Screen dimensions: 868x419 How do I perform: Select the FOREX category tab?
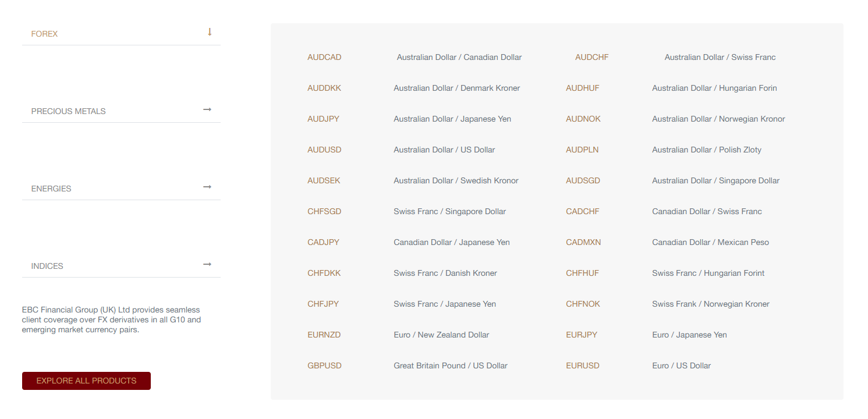click(x=45, y=34)
